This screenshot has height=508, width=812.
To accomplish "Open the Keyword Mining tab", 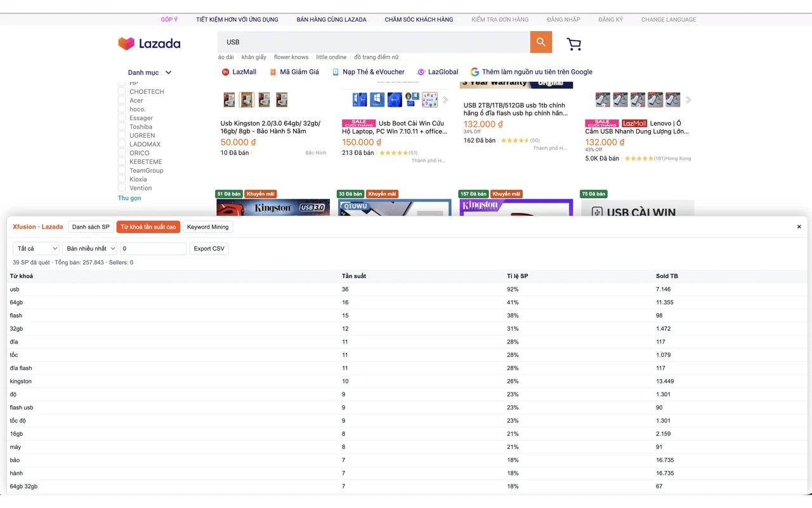I will click(x=207, y=227).
